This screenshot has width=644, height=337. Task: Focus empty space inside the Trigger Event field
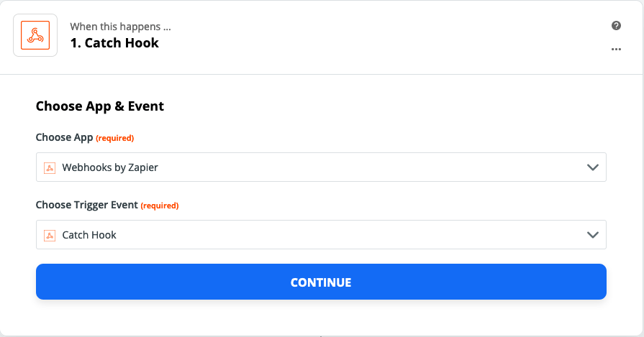click(349, 235)
